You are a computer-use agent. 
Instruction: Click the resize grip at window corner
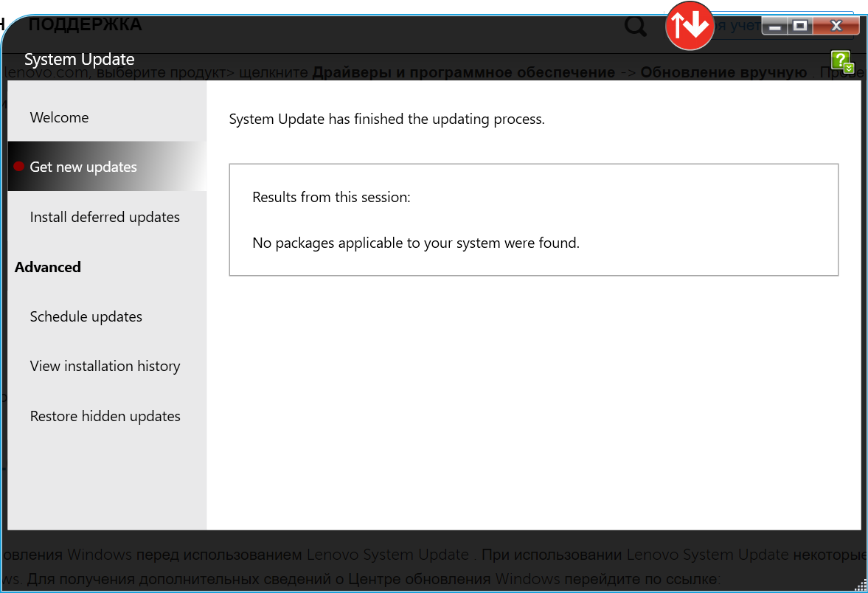pyautogui.click(x=861, y=586)
